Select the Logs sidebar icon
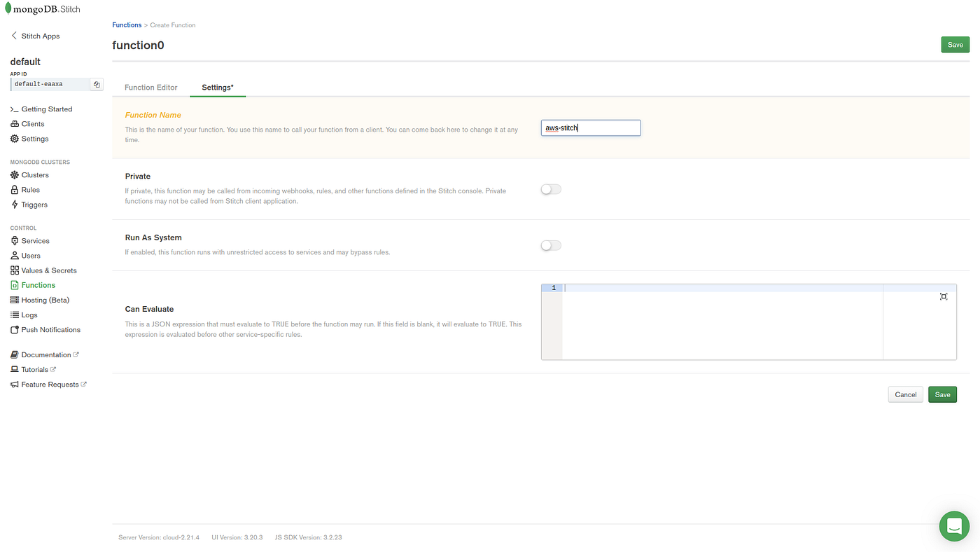 point(13,314)
